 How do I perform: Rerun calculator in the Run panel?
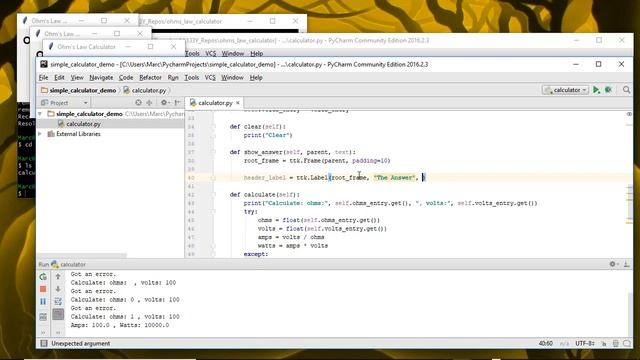[x=43, y=277]
